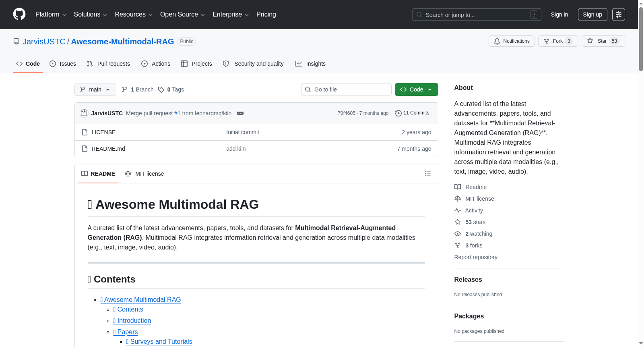The width and height of the screenshot is (644, 347).
Task: Click the fork icon beside 3 forks
Action: click(x=458, y=245)
